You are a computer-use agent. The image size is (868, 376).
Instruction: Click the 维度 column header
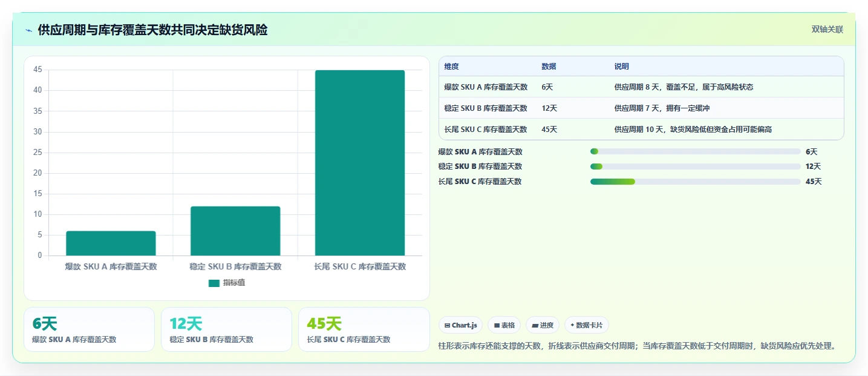coord(451,67)
